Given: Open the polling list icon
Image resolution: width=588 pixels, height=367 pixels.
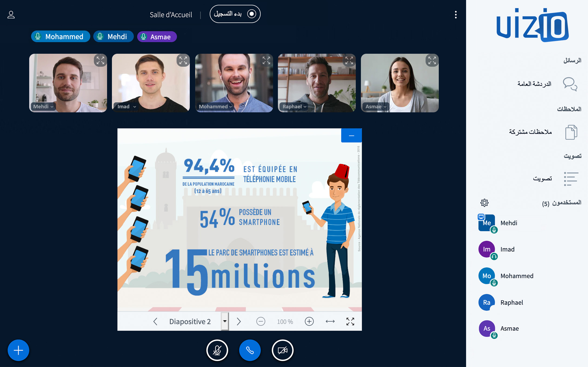Looking at the screenshot, I should [x=571, y=179].
